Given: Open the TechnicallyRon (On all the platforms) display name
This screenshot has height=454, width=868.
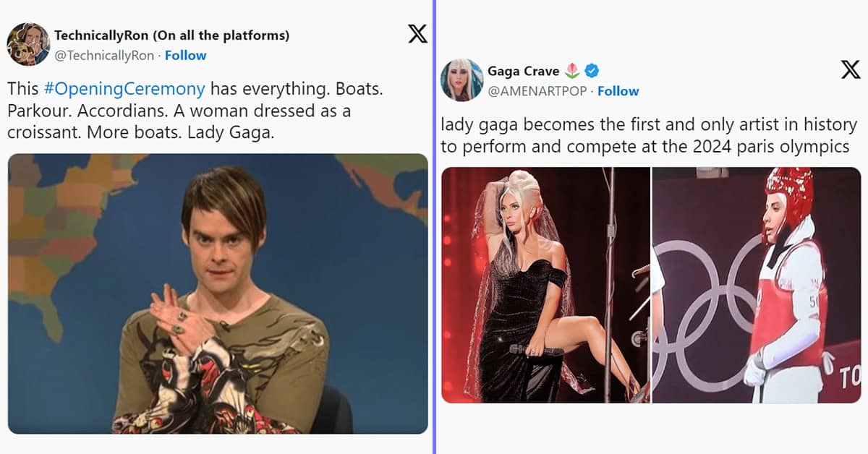Looking at the screenshot, I should point(171,35).
